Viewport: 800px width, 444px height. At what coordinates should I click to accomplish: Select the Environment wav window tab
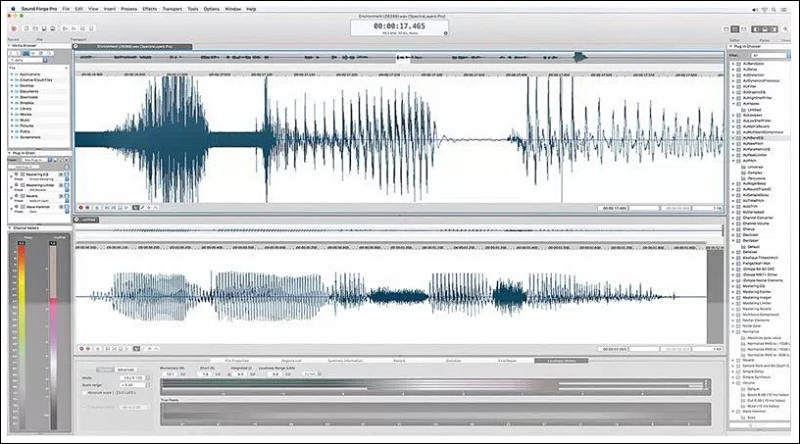(x=134, y=46)
